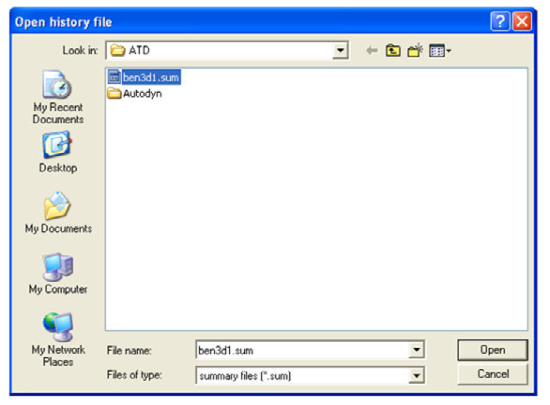Click the Cancel button
The height and width of the screenshot is (405, 550).
click(492, 374)
